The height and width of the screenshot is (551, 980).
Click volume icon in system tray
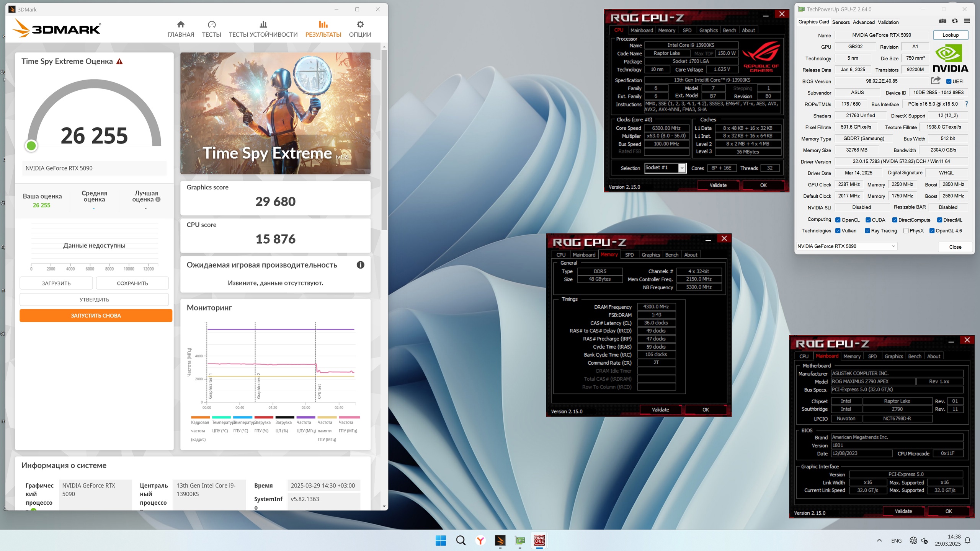click(x=925, y=540)
